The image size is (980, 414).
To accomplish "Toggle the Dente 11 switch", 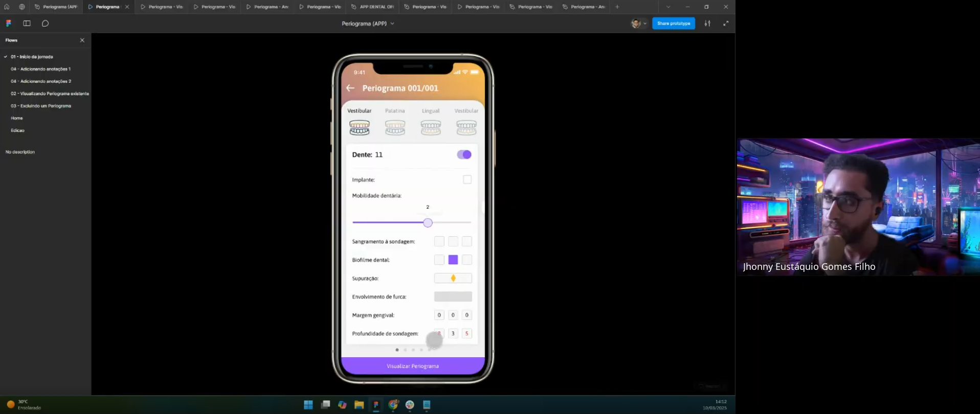I will (x=464, y=155).
